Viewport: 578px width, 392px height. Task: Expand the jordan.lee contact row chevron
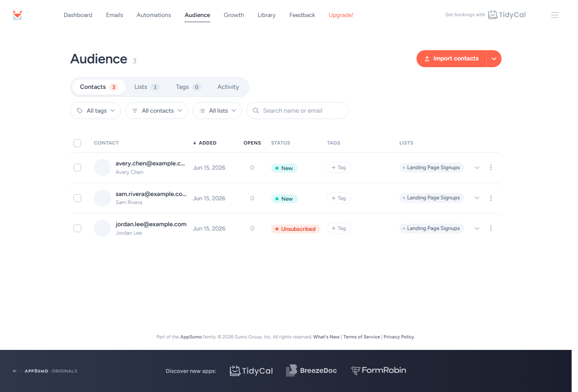tap(477, 228)
